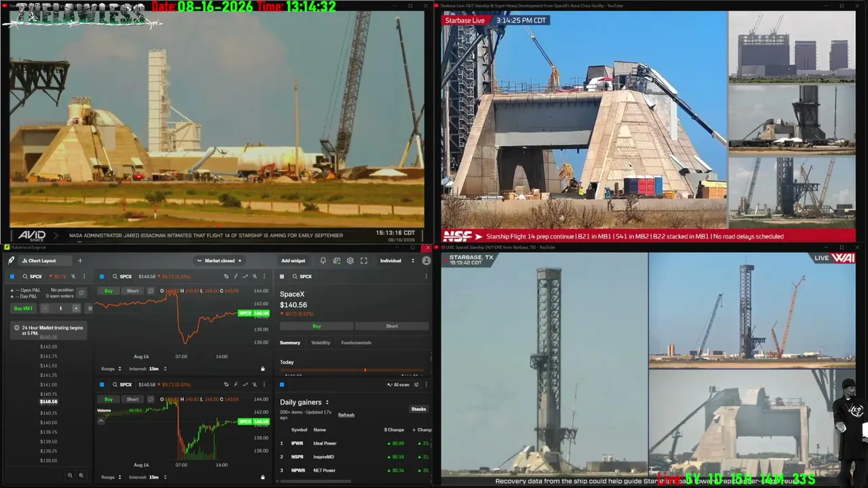
Task: Click the grey link-color square in the SpaceX summary widget
Action: 282,277
